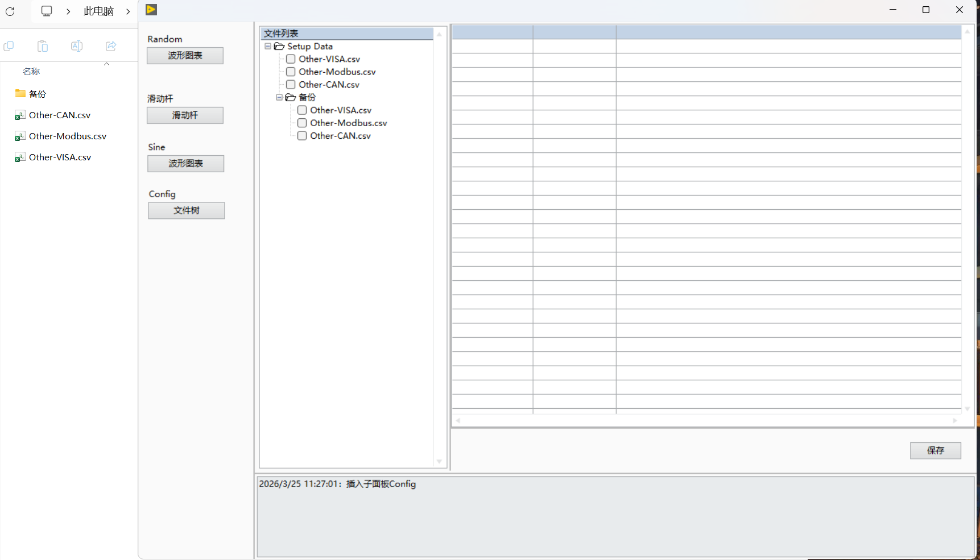
Task: Collapse the Setup Data tree node
Action: (x=268, y=46)
